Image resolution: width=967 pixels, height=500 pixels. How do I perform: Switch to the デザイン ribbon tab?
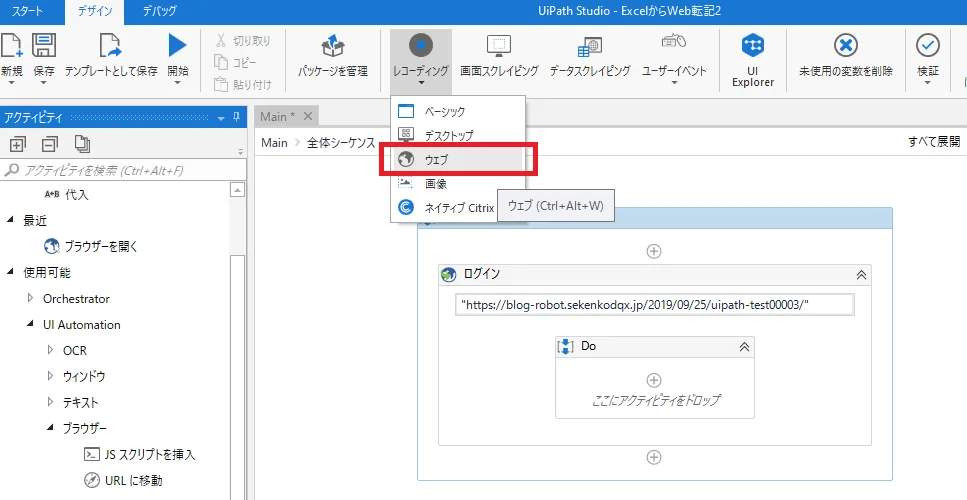pos(95,11)
